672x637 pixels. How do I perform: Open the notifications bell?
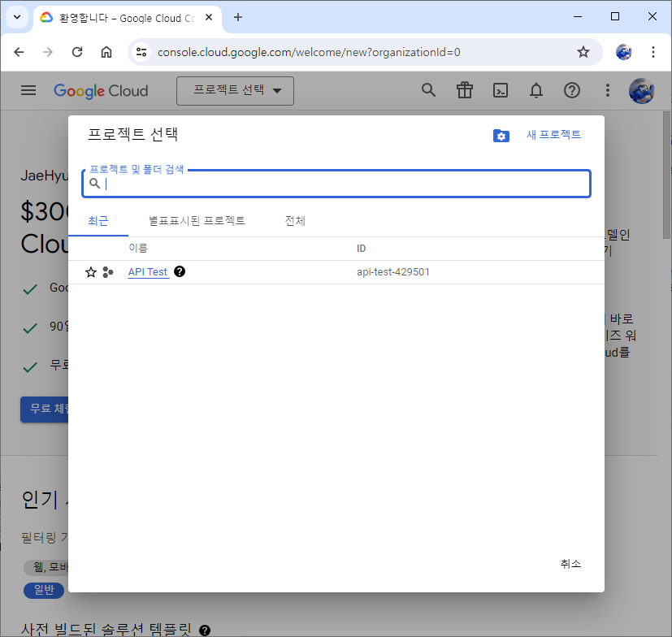(536, 90)
